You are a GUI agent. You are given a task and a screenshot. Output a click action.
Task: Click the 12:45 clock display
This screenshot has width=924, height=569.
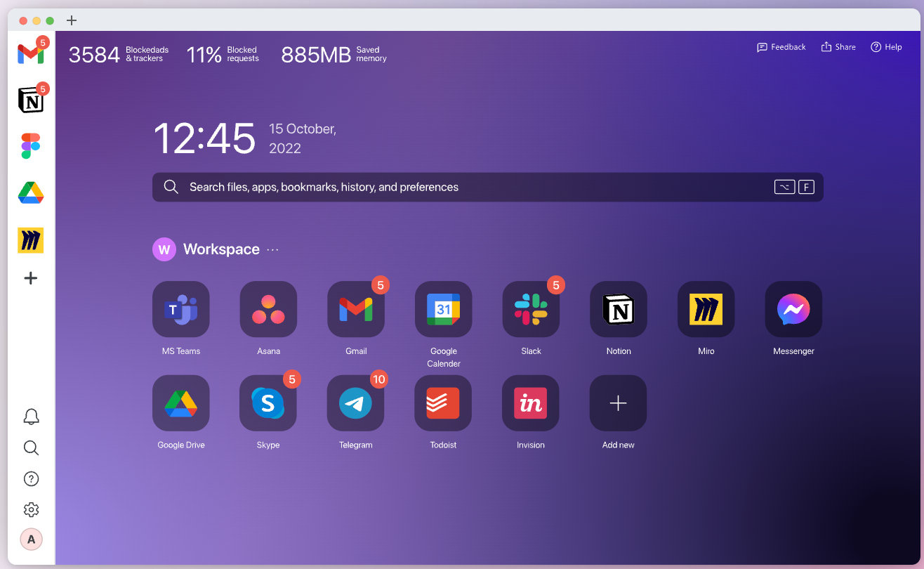[x=204, y=138]
